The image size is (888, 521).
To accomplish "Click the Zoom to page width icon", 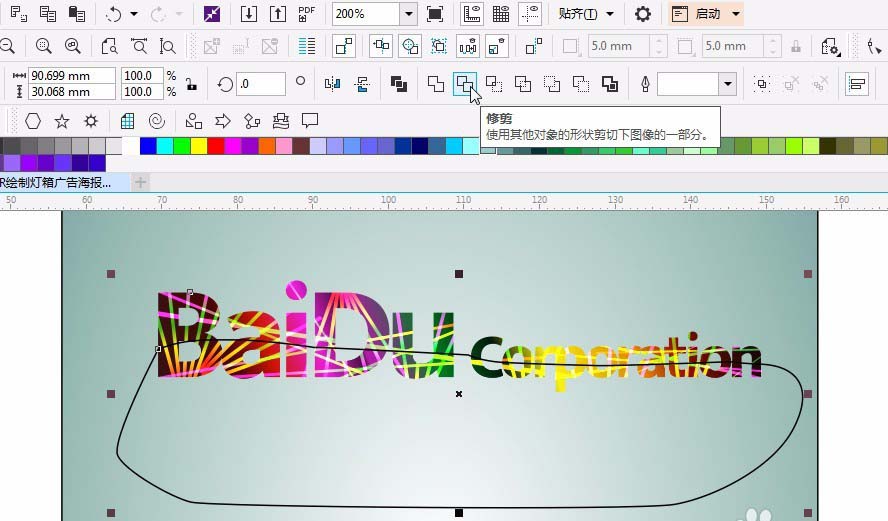I will click(x=139, y=46).
